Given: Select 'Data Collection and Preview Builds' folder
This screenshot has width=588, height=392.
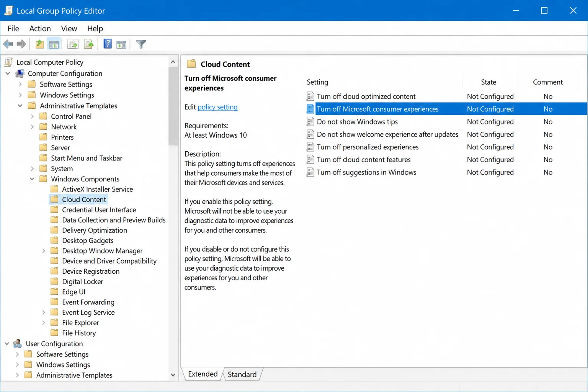Looking at the screenshot, I should point(114,220).
